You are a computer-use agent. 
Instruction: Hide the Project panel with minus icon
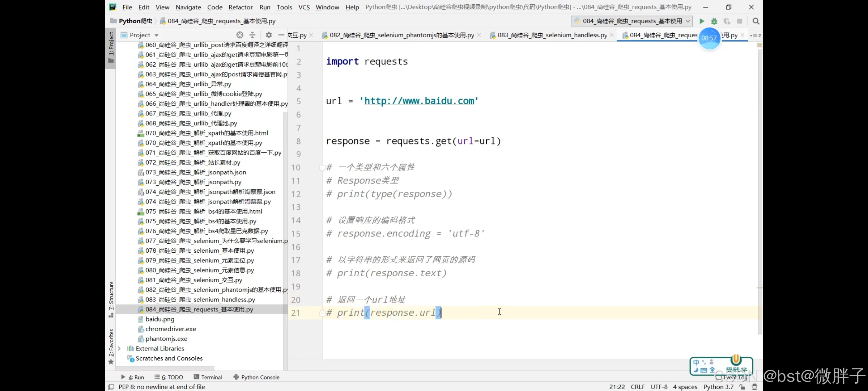tap(281, 35)
